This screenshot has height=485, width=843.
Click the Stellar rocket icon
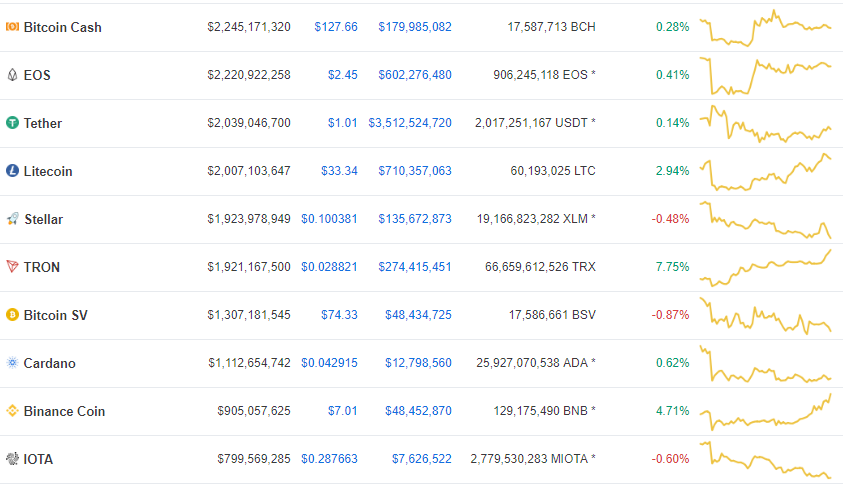(12, 219)
